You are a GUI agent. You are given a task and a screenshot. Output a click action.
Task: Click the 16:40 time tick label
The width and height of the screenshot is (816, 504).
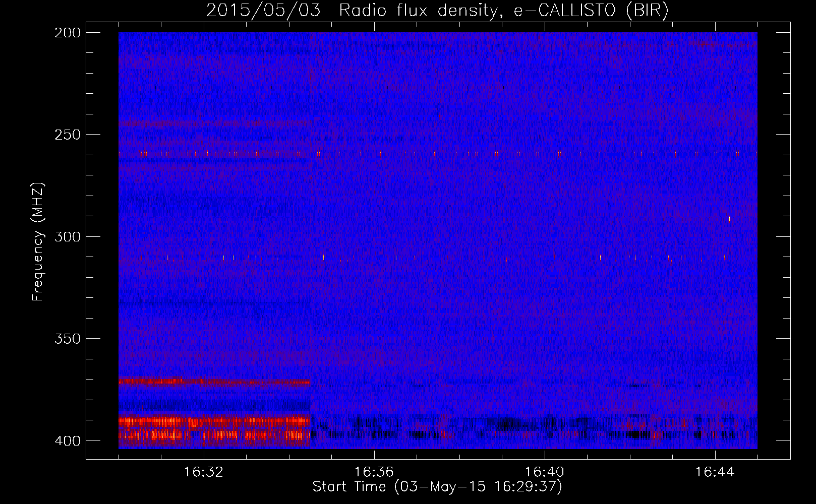545,472
